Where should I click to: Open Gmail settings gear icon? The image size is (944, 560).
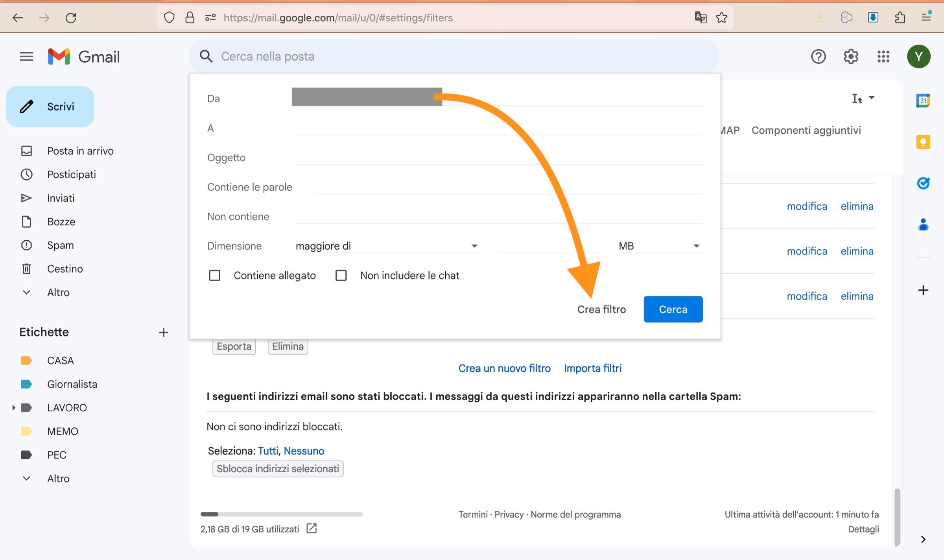(850, 57)
